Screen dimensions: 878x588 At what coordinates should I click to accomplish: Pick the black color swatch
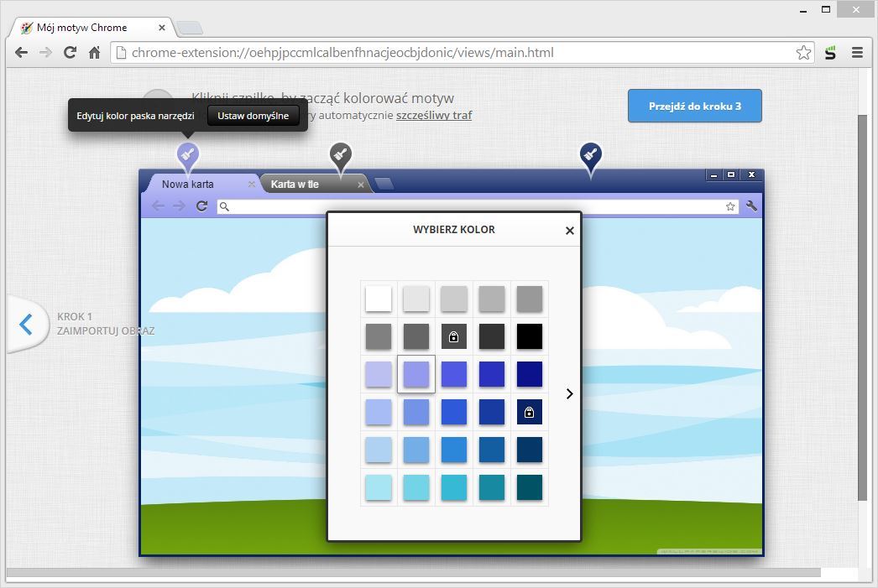[529, 336]
